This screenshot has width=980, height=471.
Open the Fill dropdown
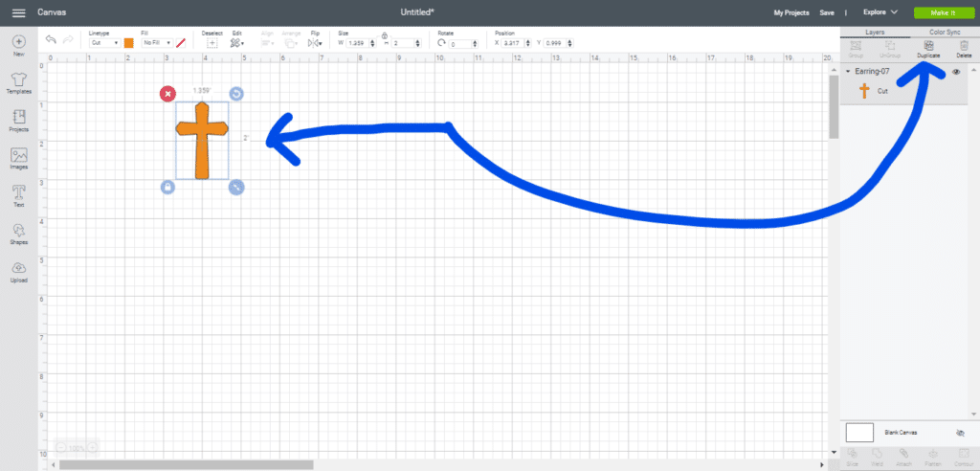(157, 43)
